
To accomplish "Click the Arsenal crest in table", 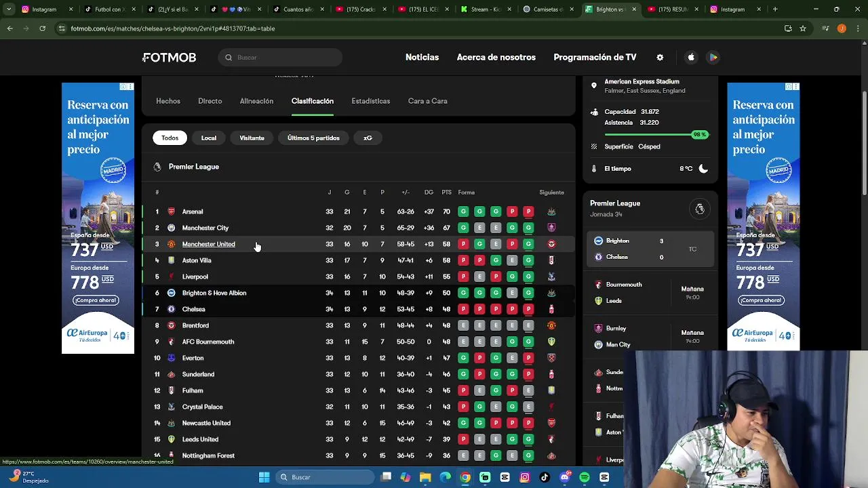I will pyautogui.click(x=171, y=211).
